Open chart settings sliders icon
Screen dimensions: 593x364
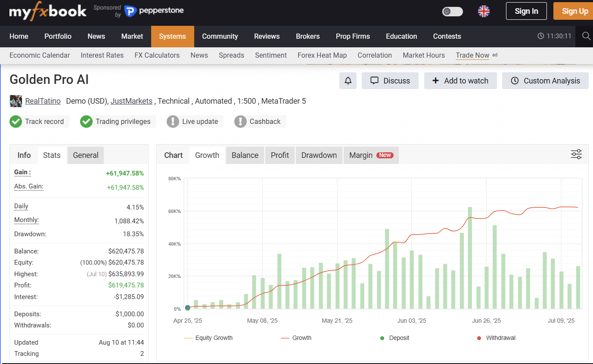tap(576, 154)
